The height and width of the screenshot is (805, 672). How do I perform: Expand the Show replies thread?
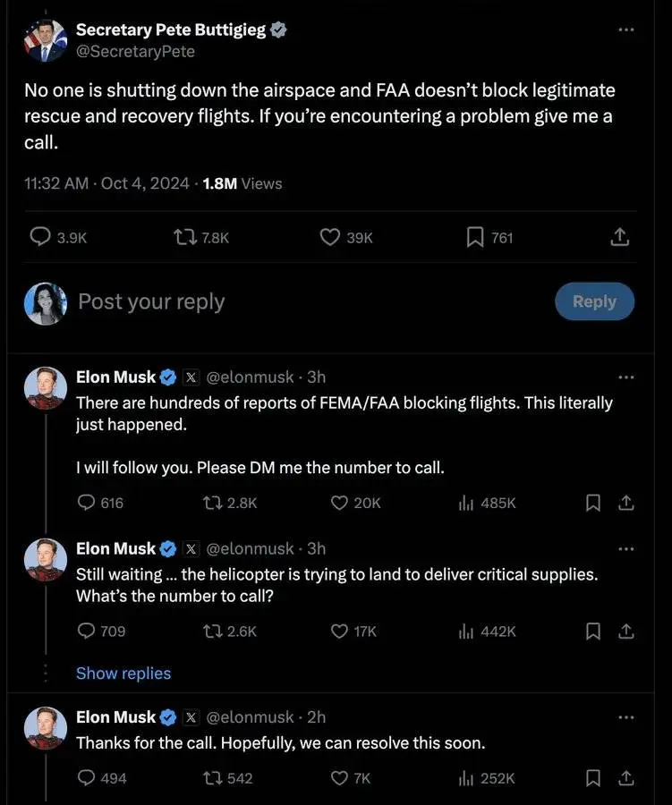123,674
